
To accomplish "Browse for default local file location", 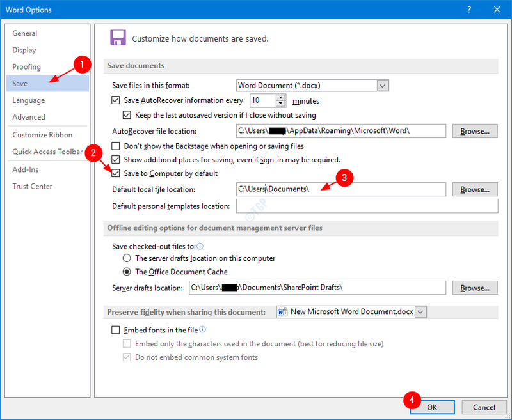I will [475, 189].
